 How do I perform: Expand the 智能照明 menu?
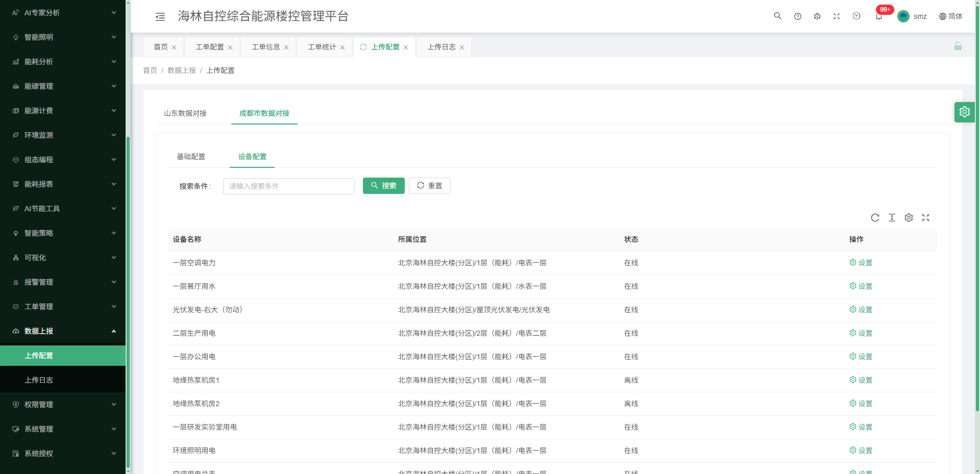(x=63, y=37)
